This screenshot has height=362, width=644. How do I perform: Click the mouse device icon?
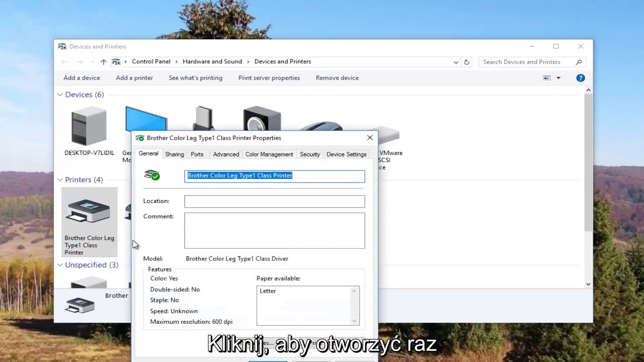pos(321,126)
